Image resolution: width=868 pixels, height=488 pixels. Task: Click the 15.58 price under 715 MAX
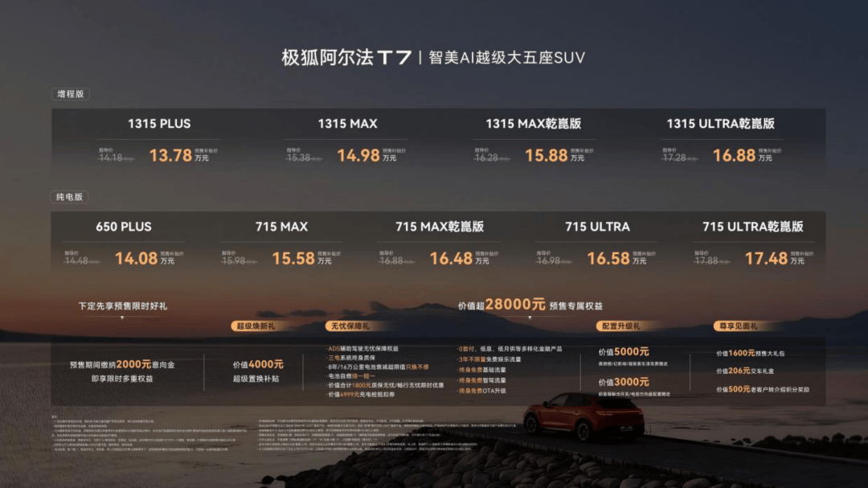point(293,259)
